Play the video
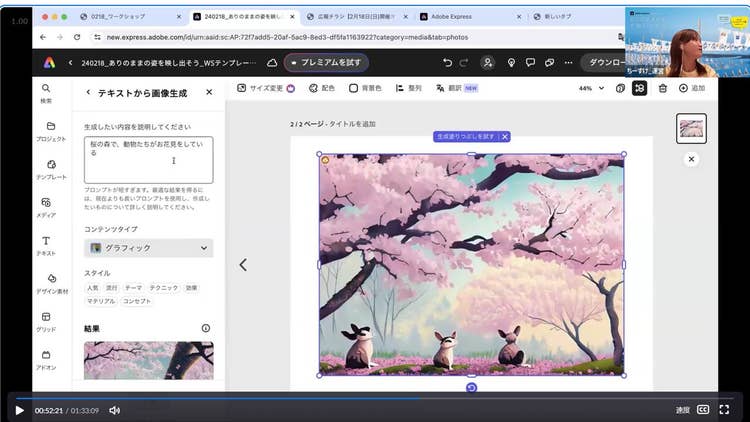This screenshot has height=422, width=750. click(x=19, y=410)
